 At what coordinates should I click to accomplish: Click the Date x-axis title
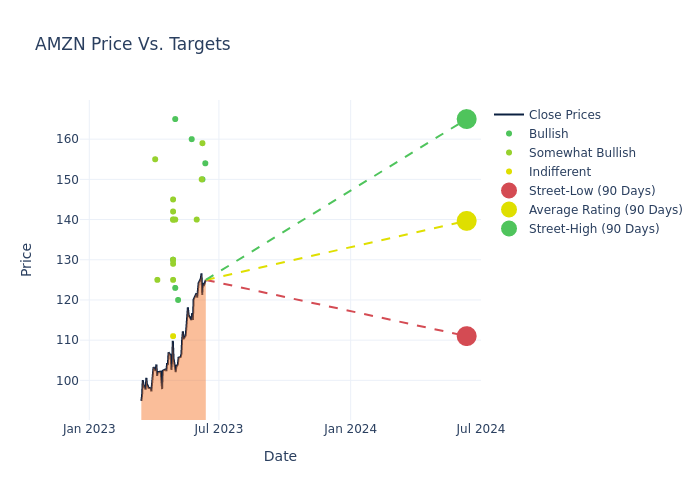coord(280,457)
